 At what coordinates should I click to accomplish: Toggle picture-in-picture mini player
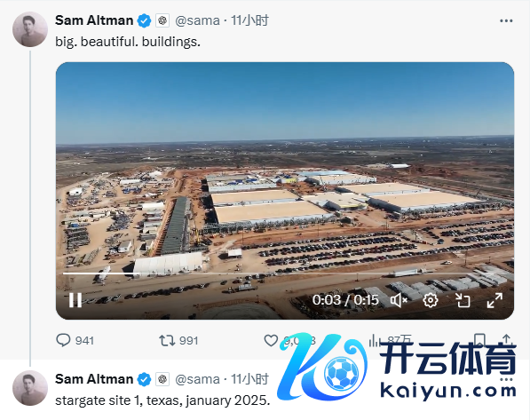(x=463, y=300)
